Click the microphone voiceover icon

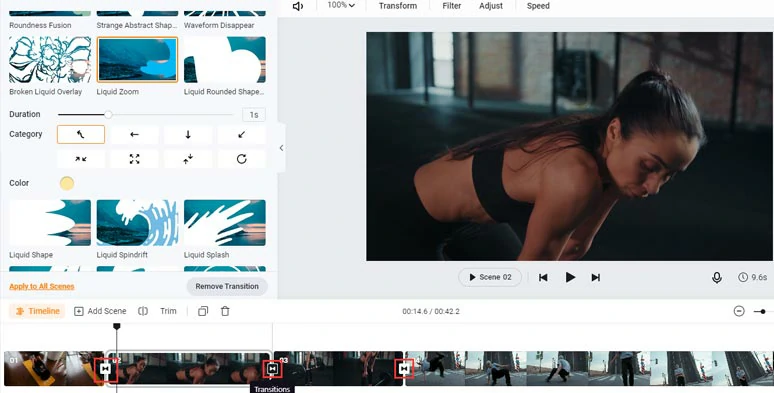(717, 277)
